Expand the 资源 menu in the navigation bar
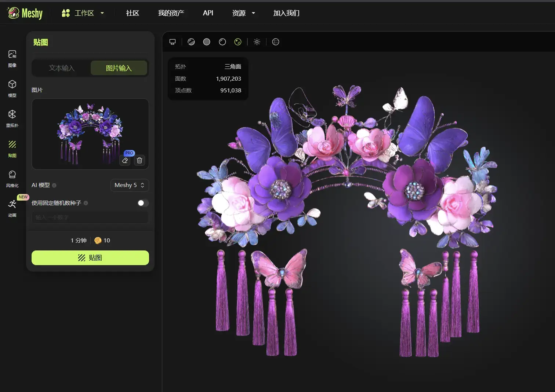The width and height of the screenshot is (555, 392). click(243, 13)
